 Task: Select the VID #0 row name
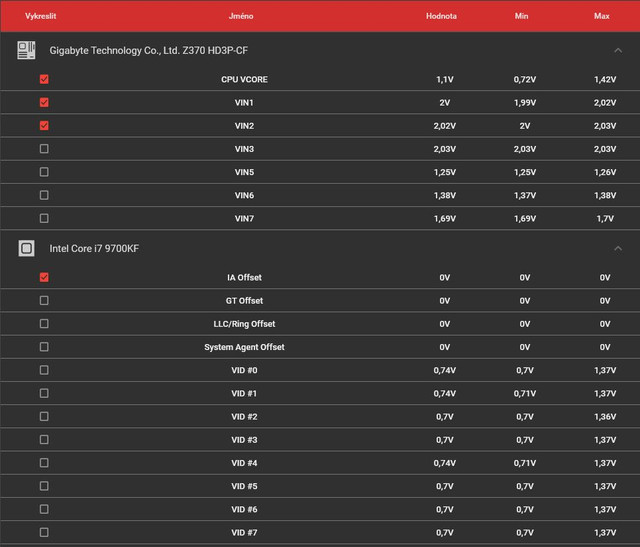coord(244,371)
